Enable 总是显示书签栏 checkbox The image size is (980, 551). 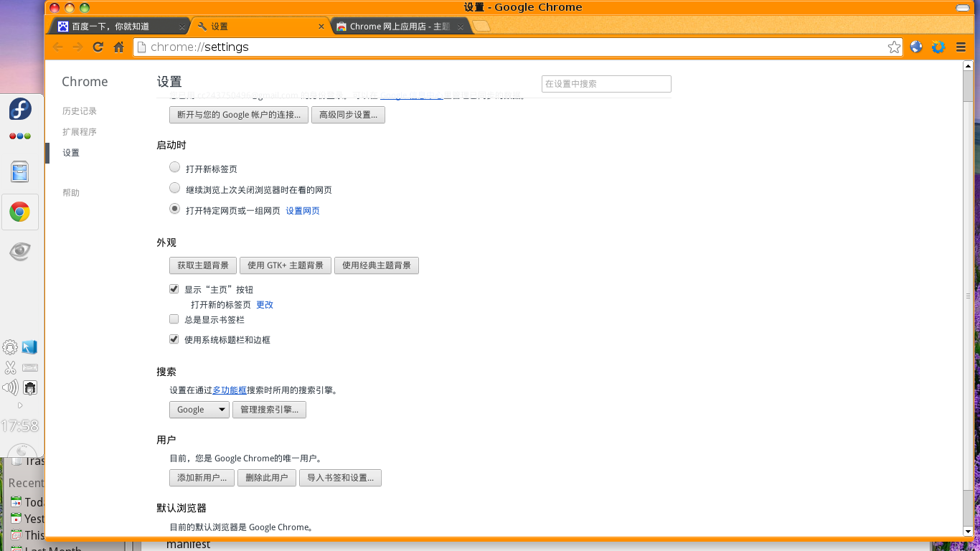tap(174, 319)
